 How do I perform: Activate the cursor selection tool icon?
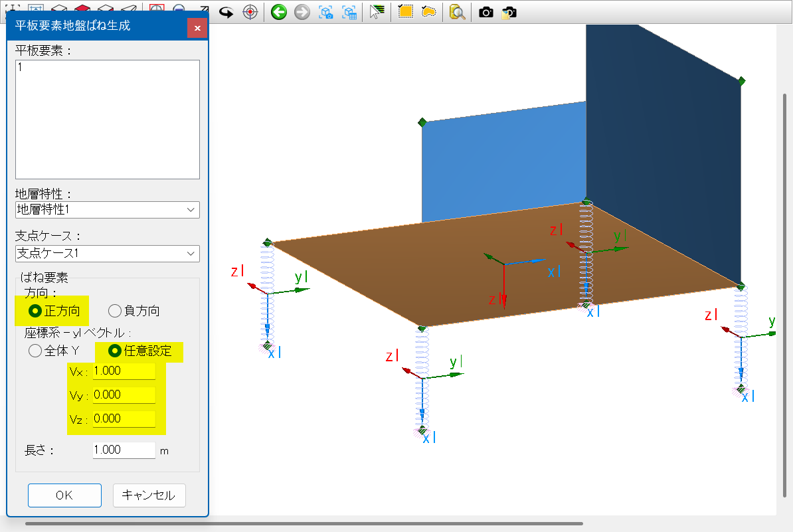click(x=377, y=12)
